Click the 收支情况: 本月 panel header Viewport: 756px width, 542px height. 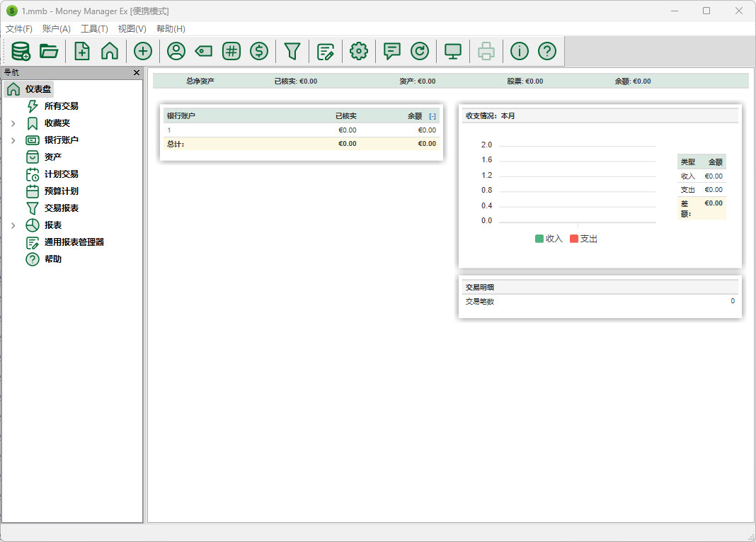coord(600,115)
